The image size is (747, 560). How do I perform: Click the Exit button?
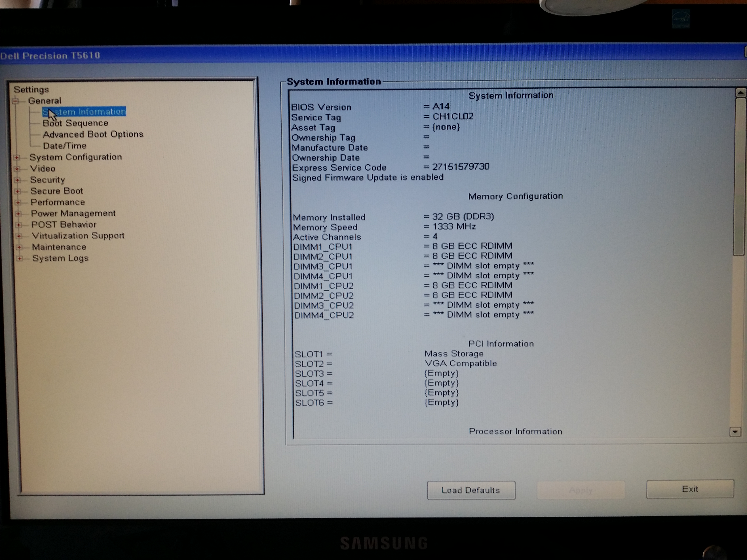click(x=690, y=489)
